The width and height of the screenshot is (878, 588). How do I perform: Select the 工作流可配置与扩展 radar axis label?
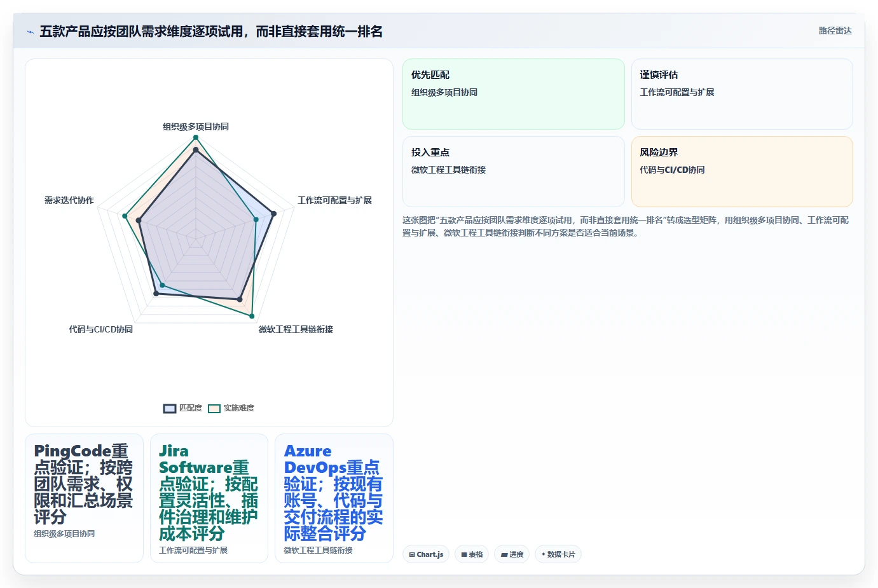coord(334,200)
